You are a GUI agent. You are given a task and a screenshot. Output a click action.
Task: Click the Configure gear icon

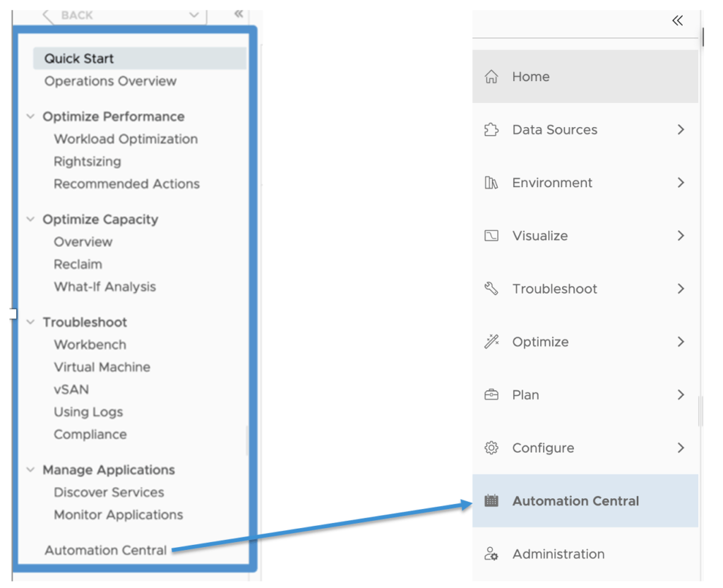click(491, 448)
